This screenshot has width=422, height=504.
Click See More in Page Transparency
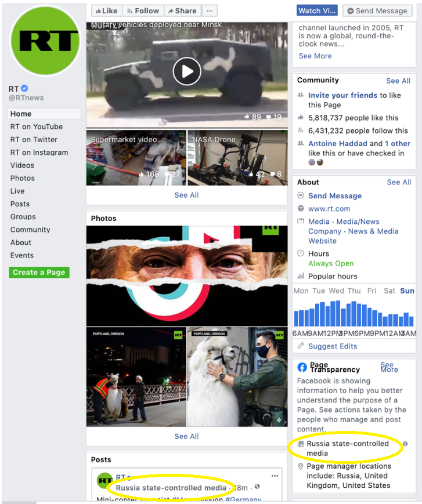(389, 367)
